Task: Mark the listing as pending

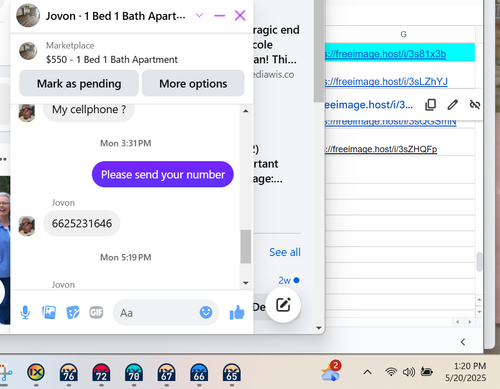Action: 79,83
